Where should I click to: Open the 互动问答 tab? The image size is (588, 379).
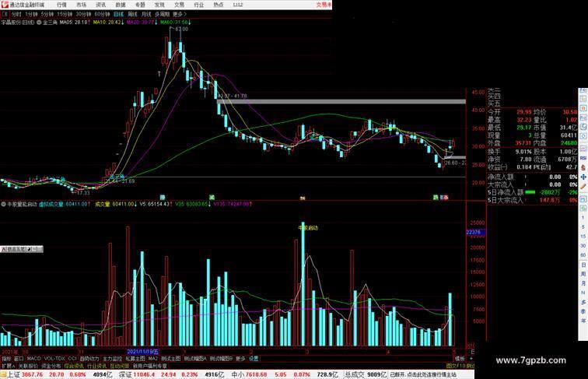tap(120, 366)
